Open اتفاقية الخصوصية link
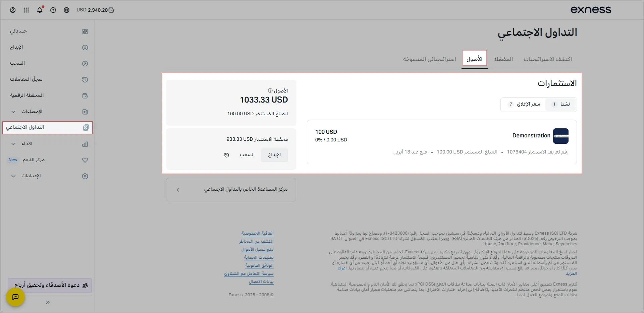This screenshot has width=644, height=313. [258, 233]
